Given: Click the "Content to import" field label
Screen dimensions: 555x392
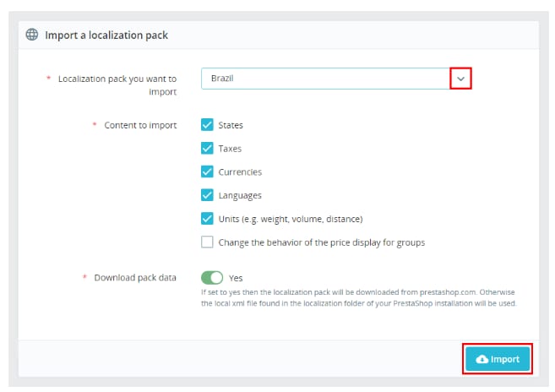Looking at the screenshot, I should coord(140,125).
